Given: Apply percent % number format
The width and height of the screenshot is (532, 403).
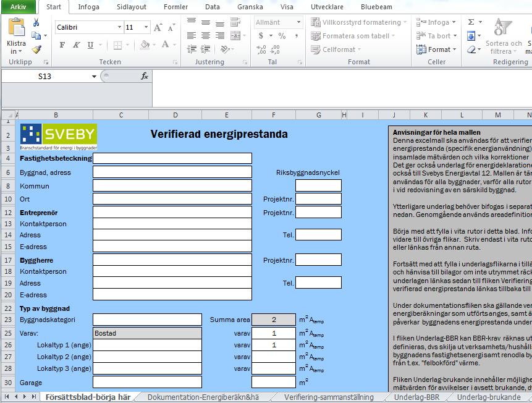Looking at the screenshot, I should tap(282, 36).
